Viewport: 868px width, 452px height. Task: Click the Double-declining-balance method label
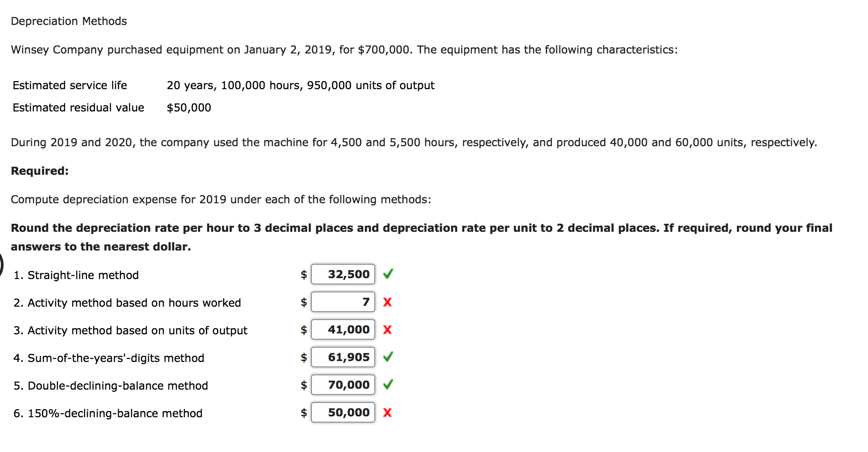point(111,386)
